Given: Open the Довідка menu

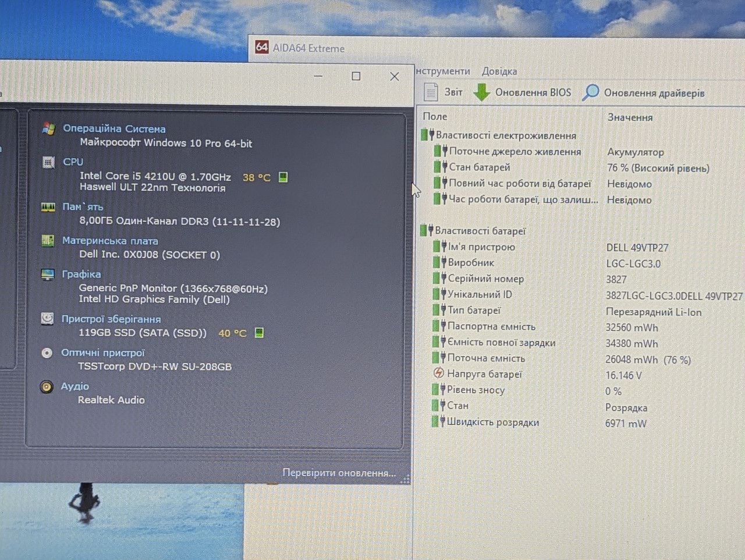Looking at the screenshot, I should pos(499,71).
